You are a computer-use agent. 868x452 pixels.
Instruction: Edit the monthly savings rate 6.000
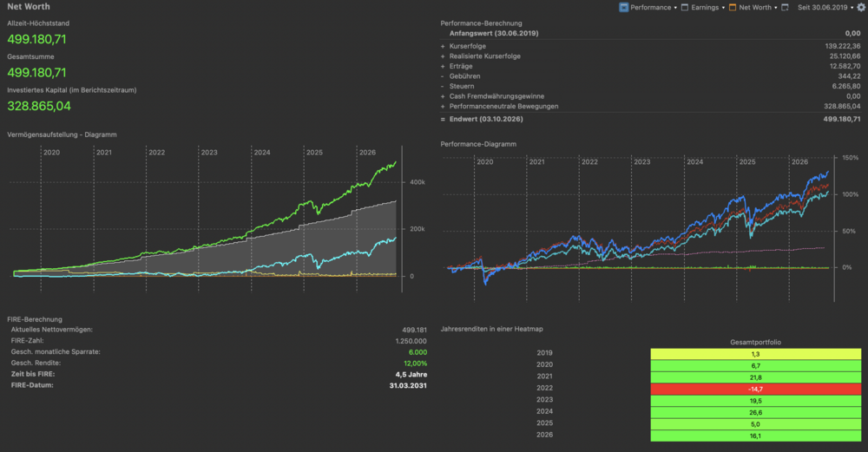(418, 352)
